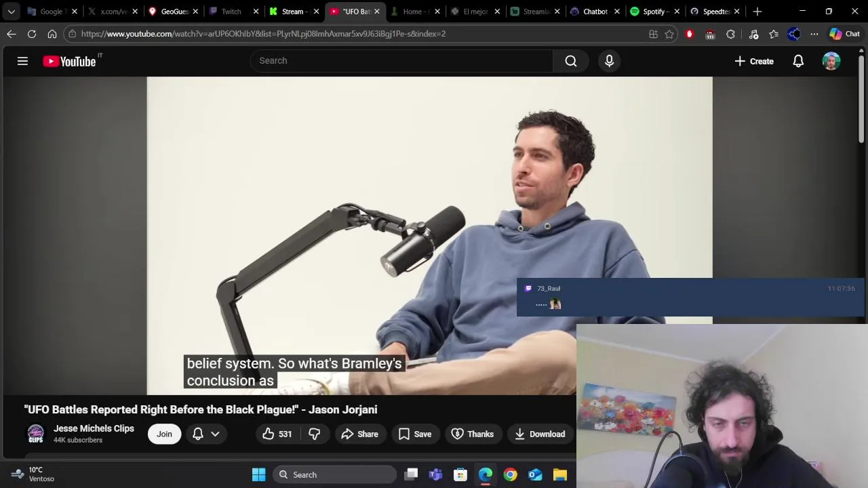
Task: Open the weather widget showing 10°C Ventoso
Action: point(33,474)
